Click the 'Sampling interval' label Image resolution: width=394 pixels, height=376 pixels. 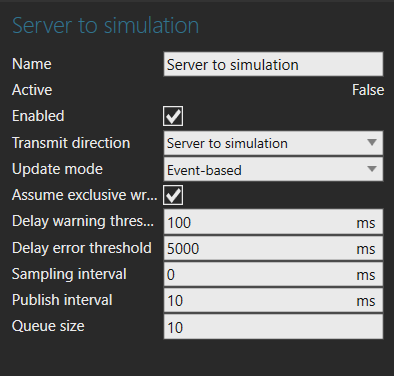click(69, 274)
